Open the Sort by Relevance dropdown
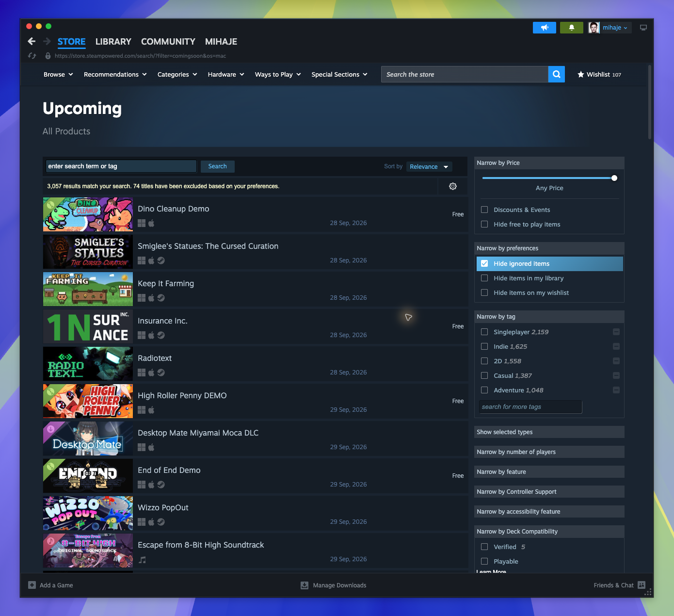Viewport: 674px width, 616px height. pyautogui.click(x=429, y=166)
